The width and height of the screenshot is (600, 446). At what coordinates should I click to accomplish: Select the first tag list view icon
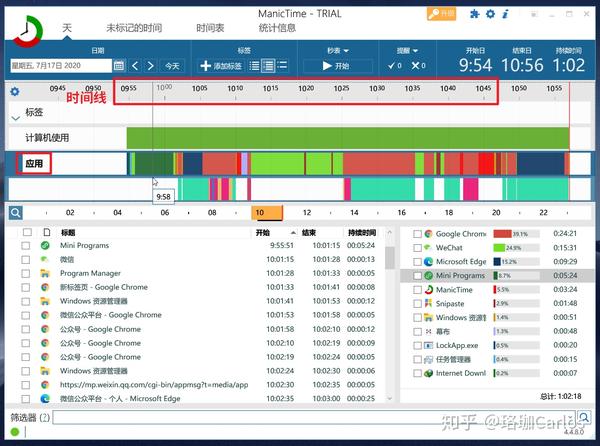pyautogui.click(x=254, y=66)
